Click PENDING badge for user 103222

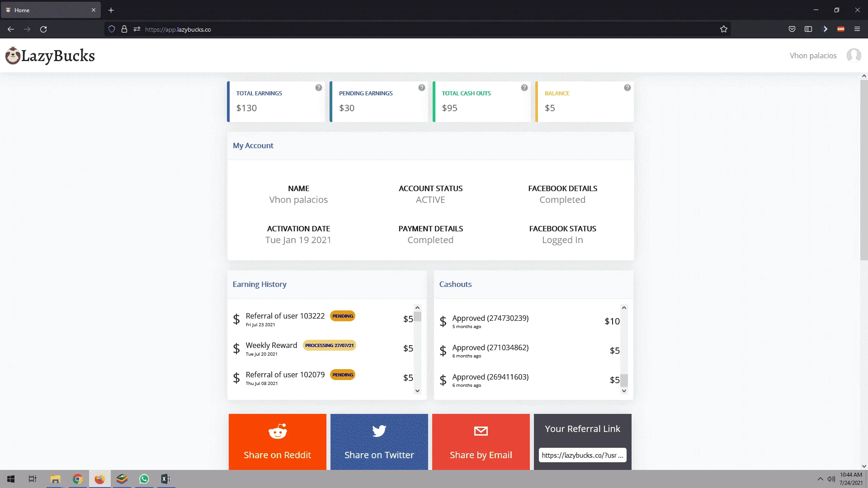(x=343, y=316)
